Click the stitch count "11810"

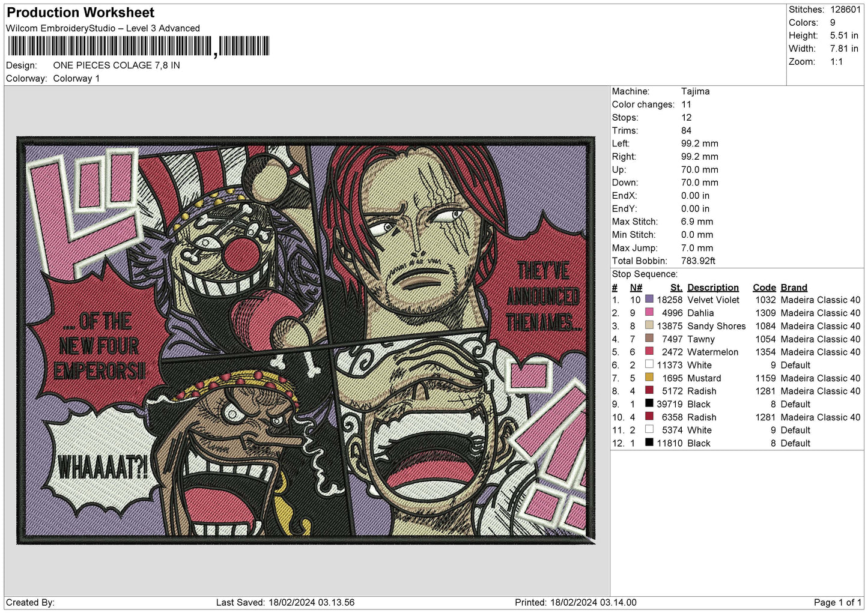[670, 443]
